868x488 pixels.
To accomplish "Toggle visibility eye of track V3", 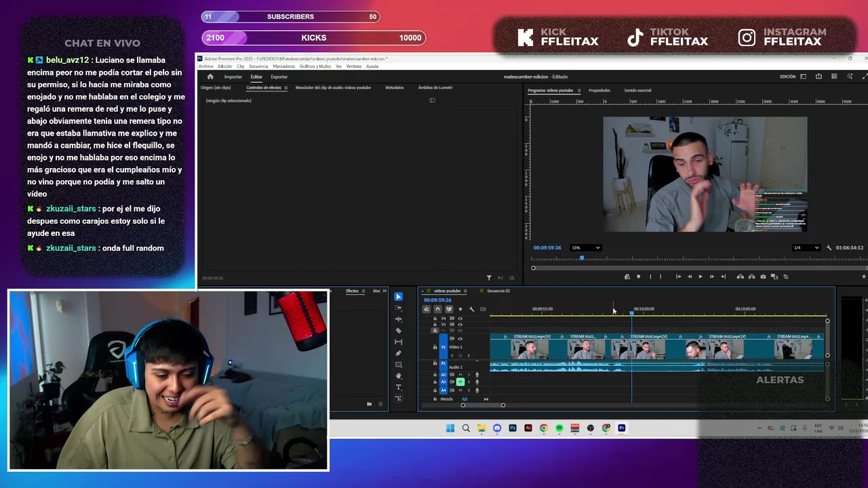I will click(x=460, y=325).
